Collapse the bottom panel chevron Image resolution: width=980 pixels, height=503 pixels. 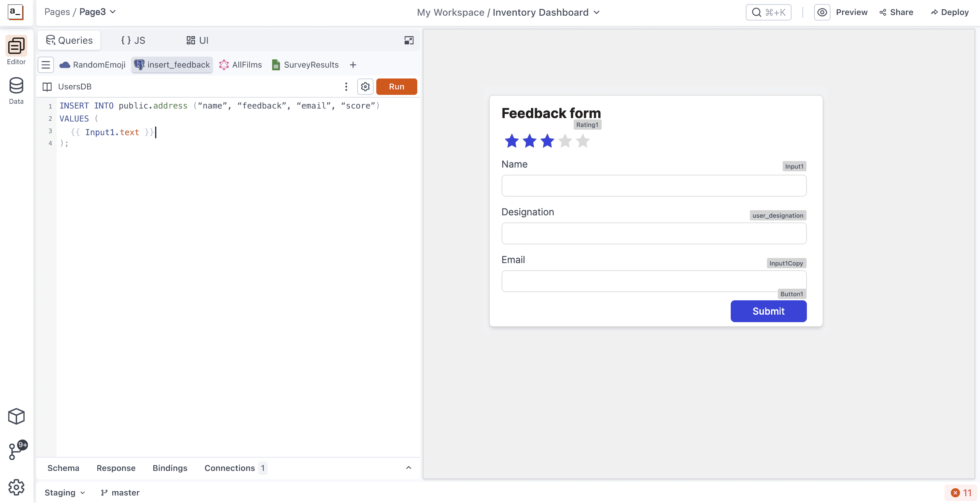pyautogui.click(x=409, y=468)
